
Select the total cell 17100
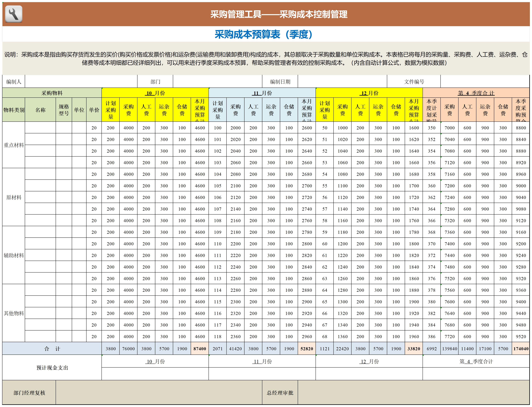[485, 348]
